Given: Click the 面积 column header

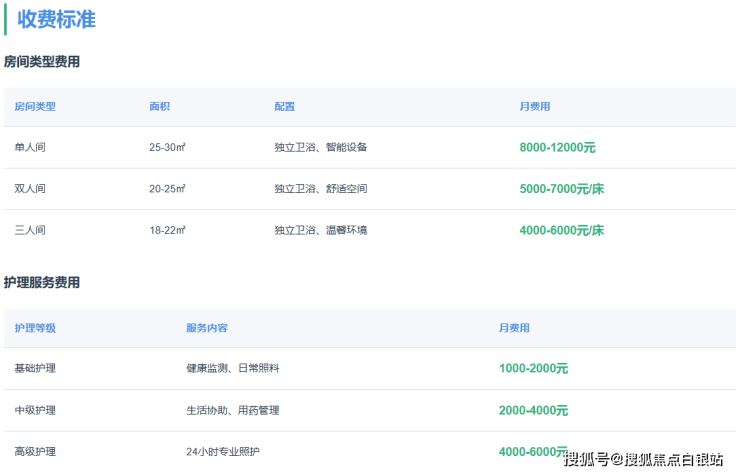Looking at the screenshot, I should point(159,107).
